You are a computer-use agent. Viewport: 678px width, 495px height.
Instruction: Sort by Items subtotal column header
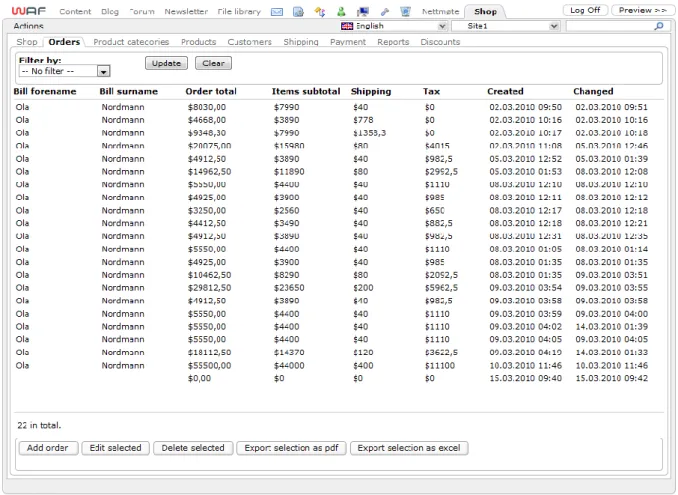coord(306,91)
